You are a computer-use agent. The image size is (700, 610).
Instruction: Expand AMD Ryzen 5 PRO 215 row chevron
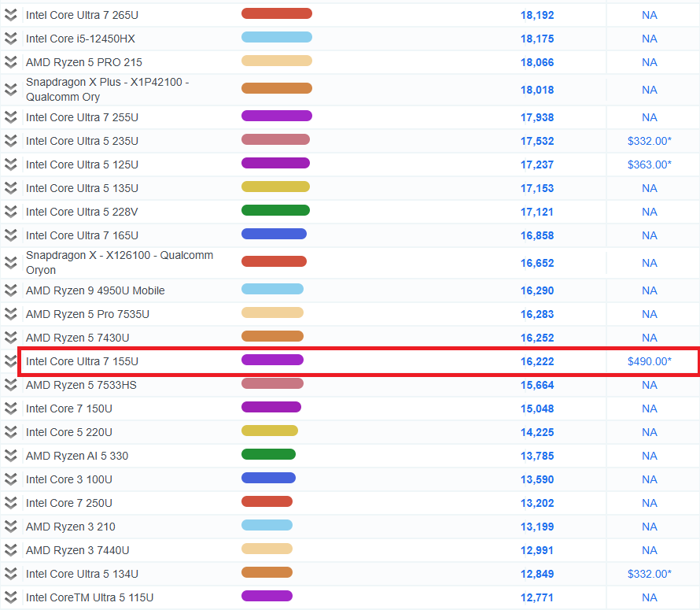point(11,62)
